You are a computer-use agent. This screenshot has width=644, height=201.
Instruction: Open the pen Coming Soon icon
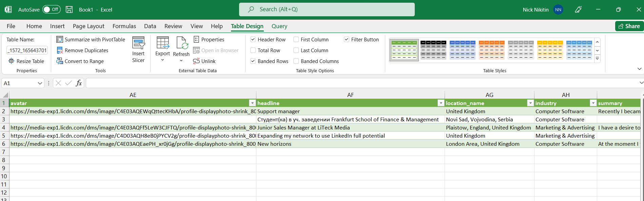[x=578, y=9]
